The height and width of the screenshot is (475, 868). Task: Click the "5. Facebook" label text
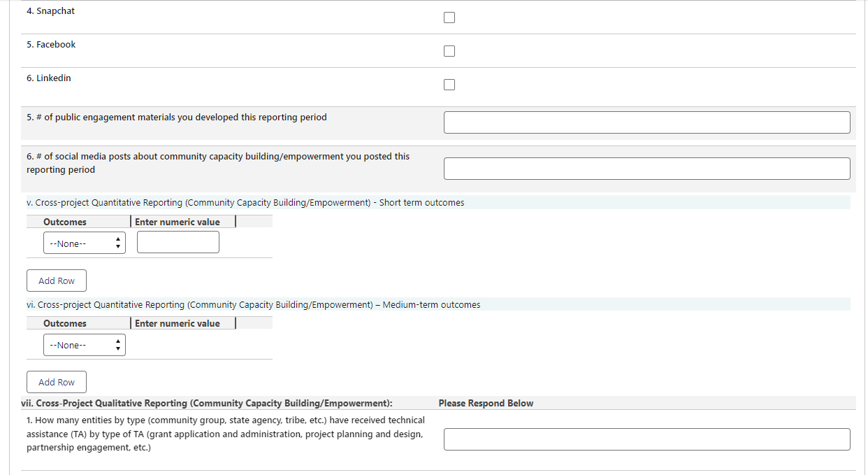tap(51, 45)
